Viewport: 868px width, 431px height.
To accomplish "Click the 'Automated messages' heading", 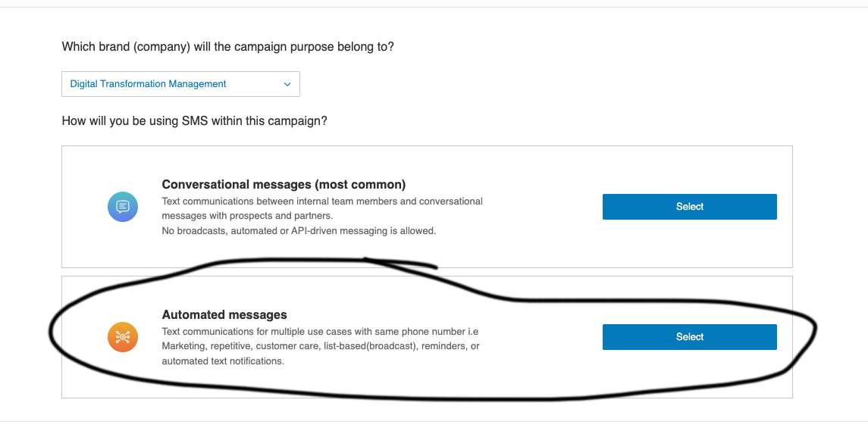I will (224, 315).
